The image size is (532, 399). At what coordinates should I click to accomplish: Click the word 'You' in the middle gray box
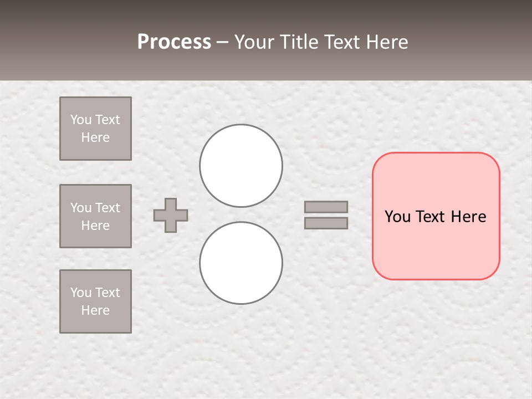[81, 208]
